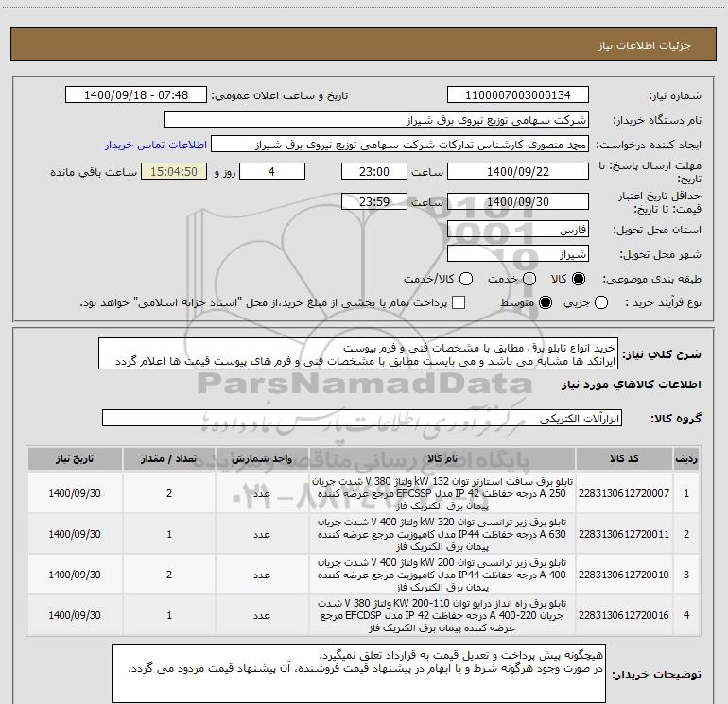728x704 pixels.
Task: Click the need date cell in row 2
Action: coord(75,534)
